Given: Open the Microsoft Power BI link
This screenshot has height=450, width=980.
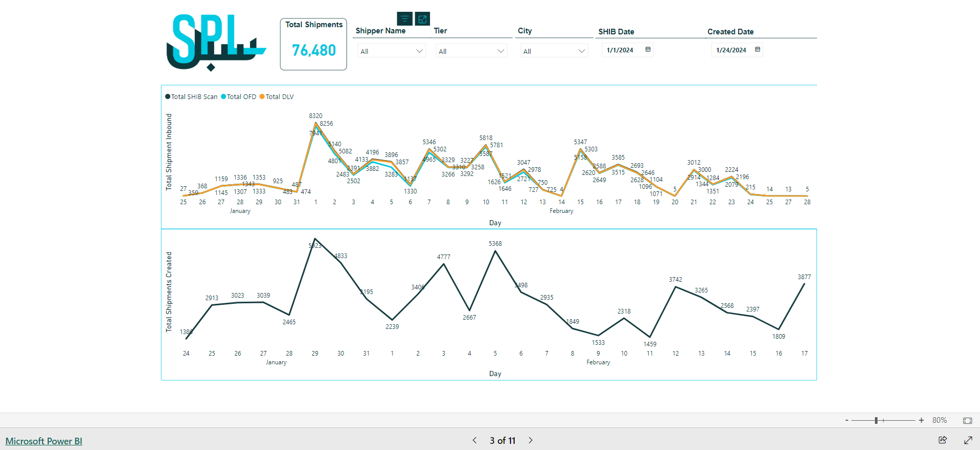Looking at the screenshot, I should tap(44, 441).
